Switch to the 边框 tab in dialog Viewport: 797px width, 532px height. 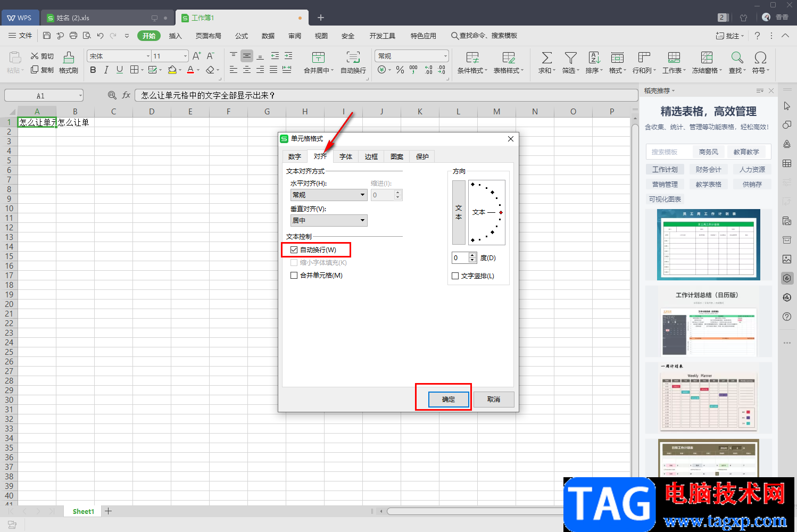371,156
